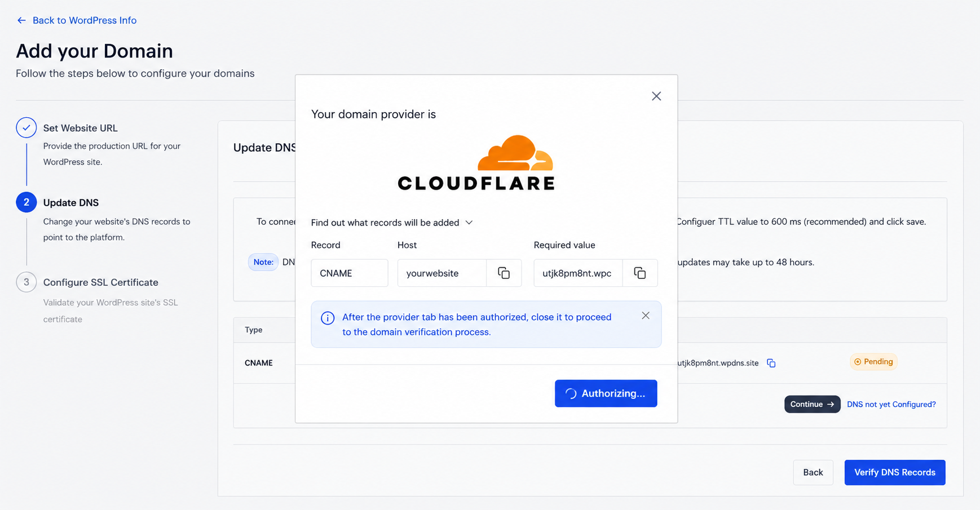The image size is (980, 510).
Task: Copy the required value utjk8pm8nt.wpc
Action: coord(639,273)
